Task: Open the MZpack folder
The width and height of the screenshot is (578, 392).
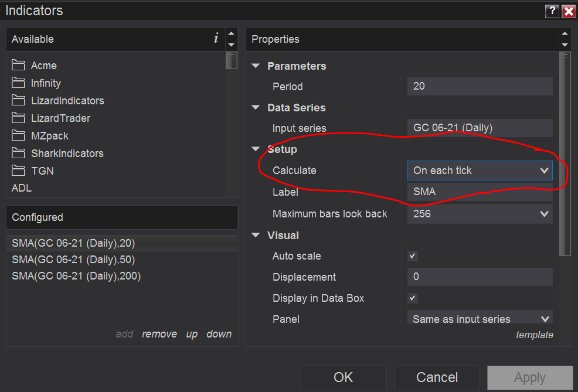Action: coord(40,136)
